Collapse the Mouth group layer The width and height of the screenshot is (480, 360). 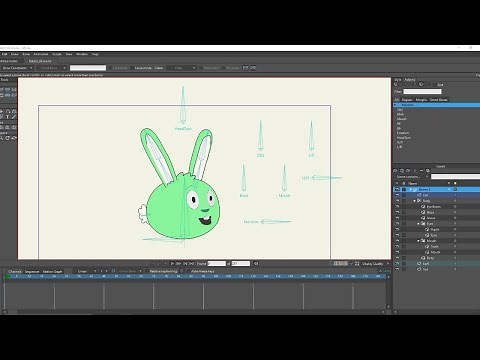[x=419, y=241]
